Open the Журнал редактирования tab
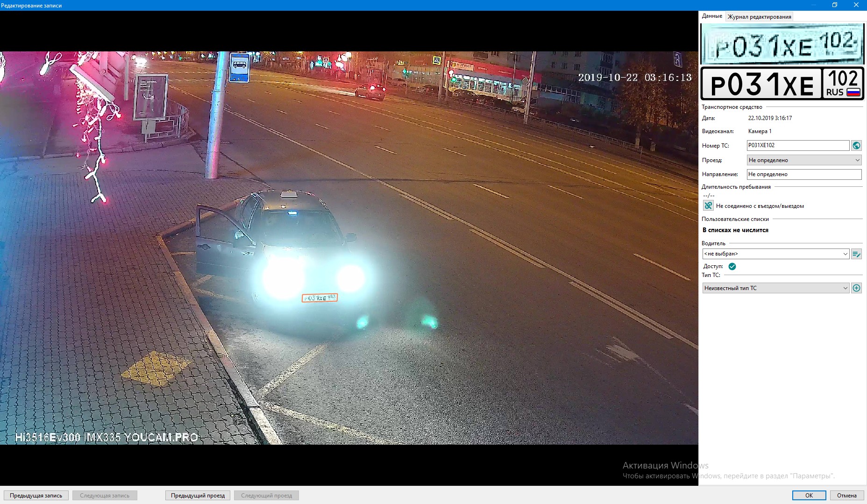The width and height of the screenshot is (867, 504). (x=759, y=17)
